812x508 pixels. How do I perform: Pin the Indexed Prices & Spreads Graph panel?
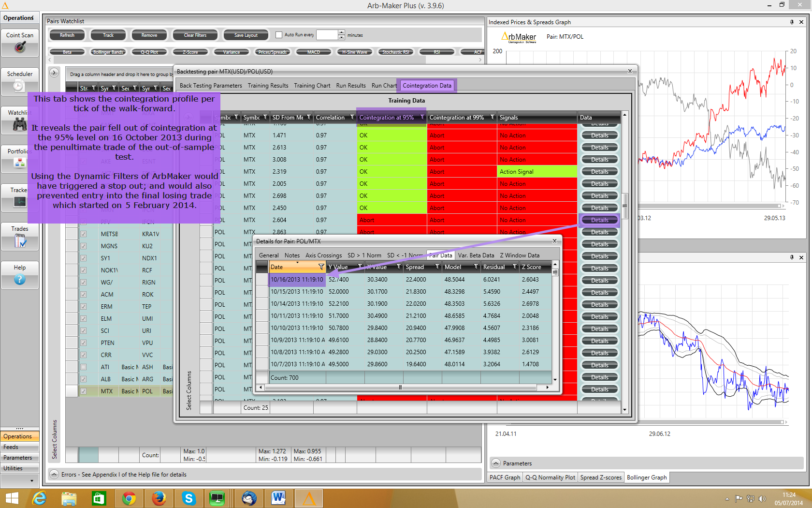click(792, 22)
